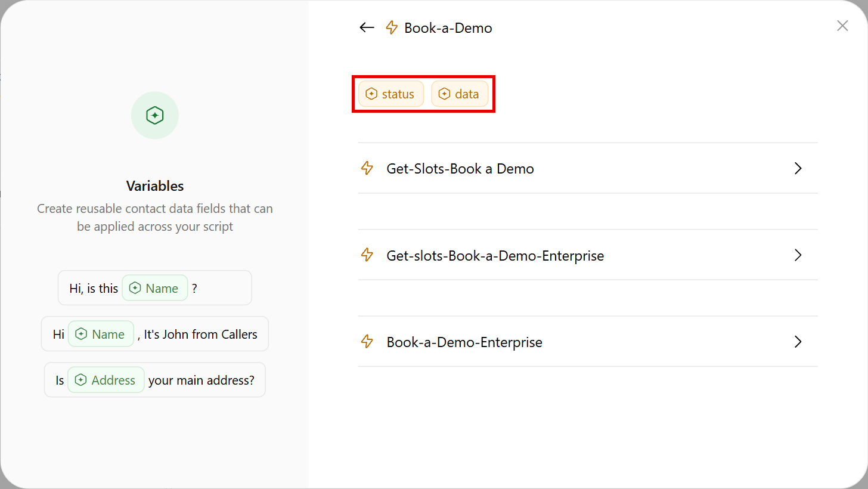Click Name chip in "It's John from Callers"

101,334
